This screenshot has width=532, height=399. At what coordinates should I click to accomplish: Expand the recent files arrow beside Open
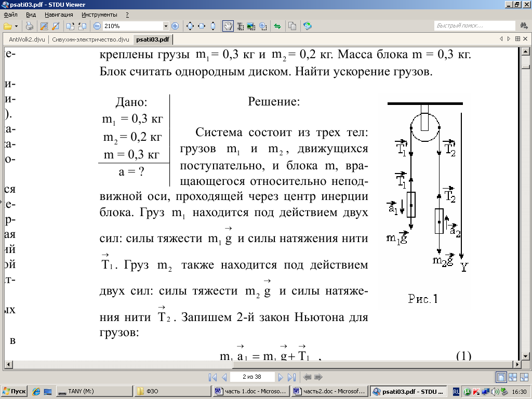click(16, 26)
